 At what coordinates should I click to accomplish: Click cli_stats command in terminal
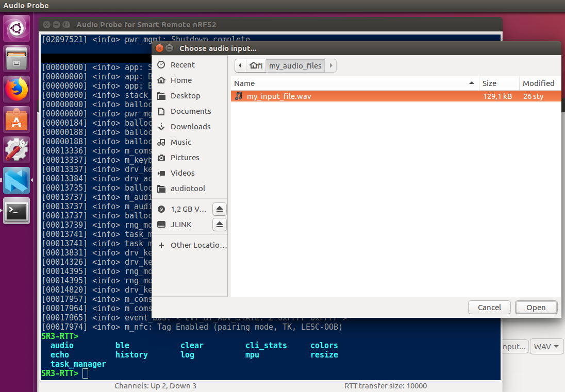(267, 346)
